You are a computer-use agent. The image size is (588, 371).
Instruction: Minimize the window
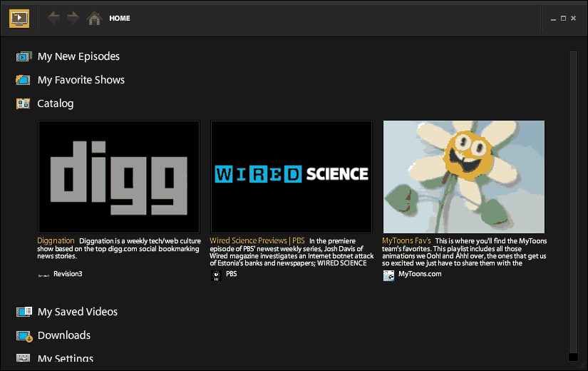(553, 19)
